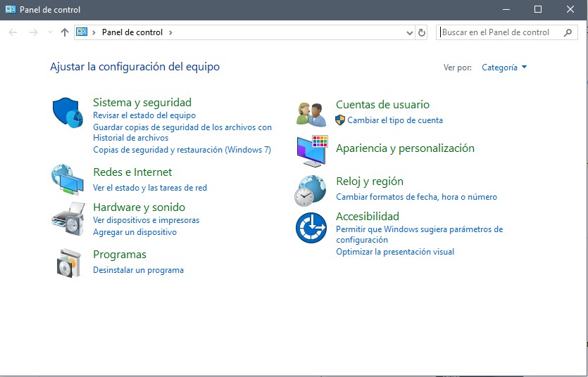
Task: Expand the address bar history dropdown
Action: pos(410,33)
